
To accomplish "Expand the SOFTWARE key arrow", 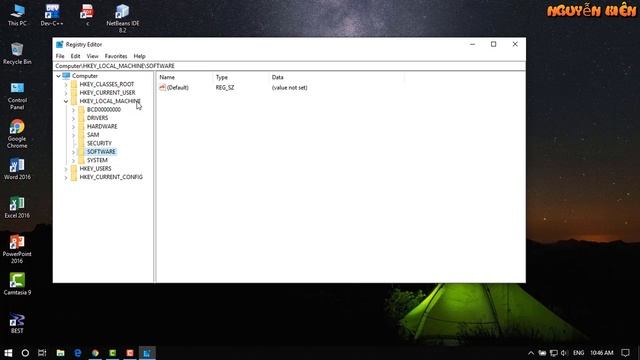I will tap(73, 152).
